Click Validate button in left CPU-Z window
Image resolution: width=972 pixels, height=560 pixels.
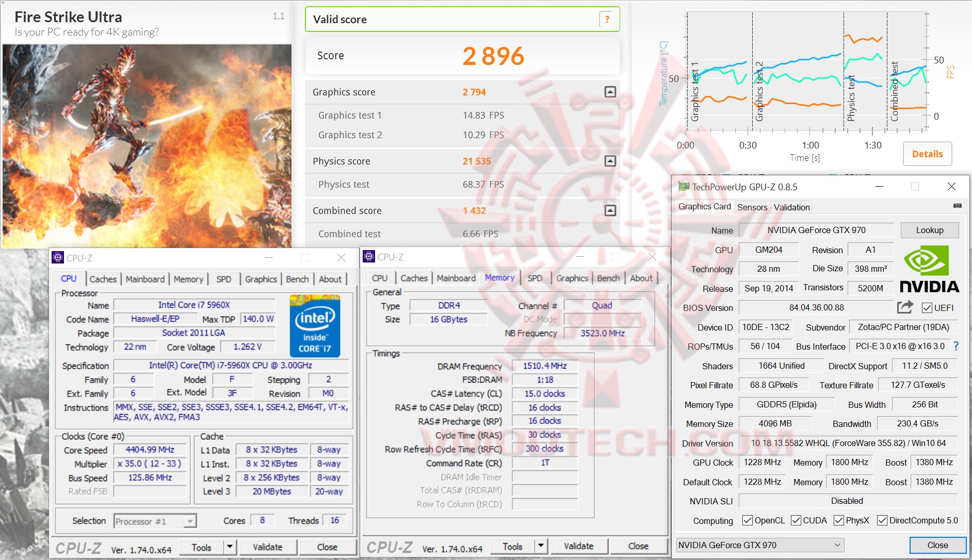(x=267, y=547)
